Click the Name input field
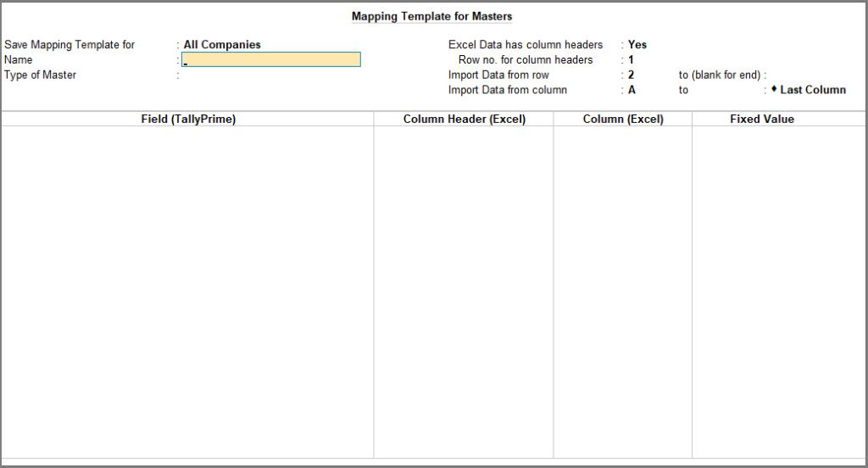The width and height of the screenshot is (868, 468). pos(271,59)
